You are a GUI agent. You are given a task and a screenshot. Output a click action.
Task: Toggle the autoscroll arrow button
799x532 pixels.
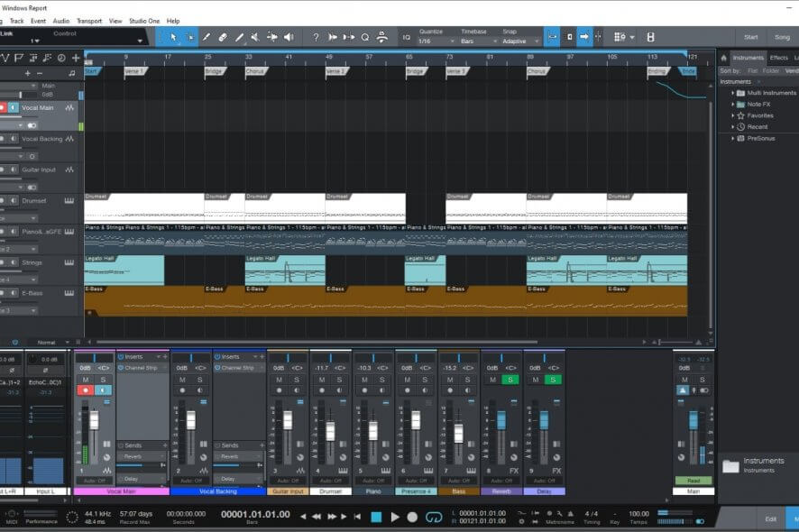[584, 37]
